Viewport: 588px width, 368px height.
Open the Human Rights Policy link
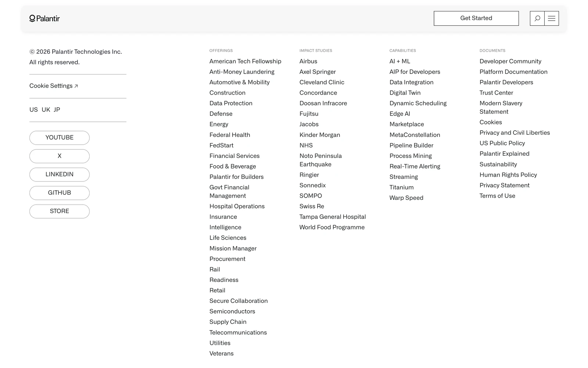point(508,175)
